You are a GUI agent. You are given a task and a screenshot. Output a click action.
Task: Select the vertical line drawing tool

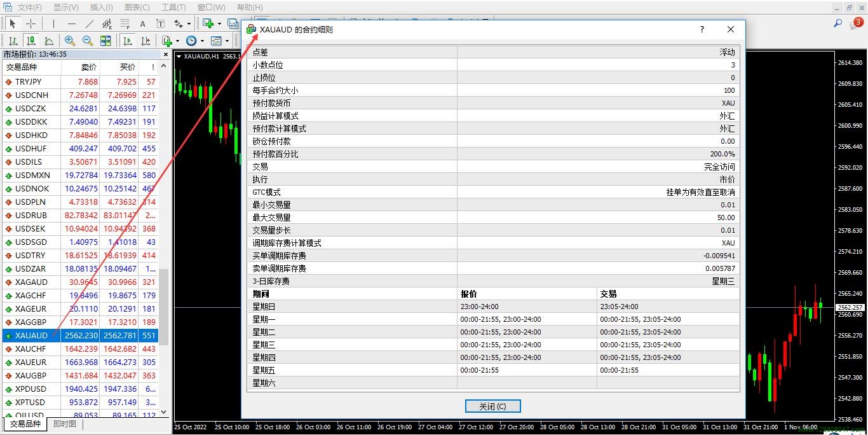(53, 24)
